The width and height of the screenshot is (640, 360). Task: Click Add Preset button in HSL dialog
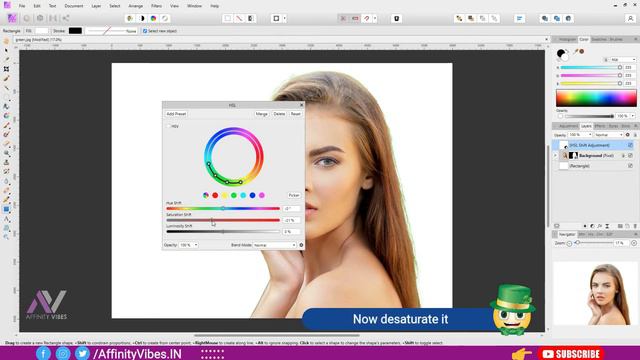pyautogui.click(x=176, y=114)
